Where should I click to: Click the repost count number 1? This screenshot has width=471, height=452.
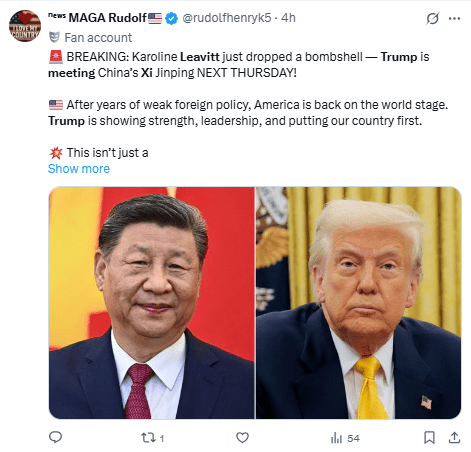click(162, 438)
